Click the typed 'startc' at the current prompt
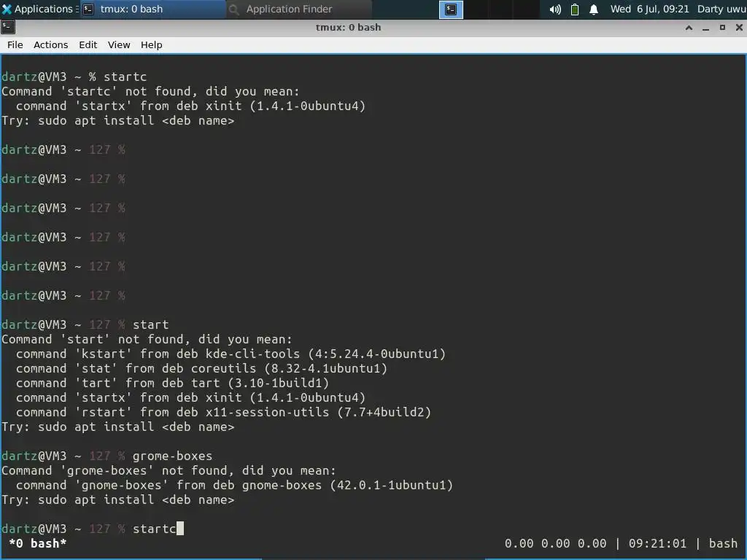Viewport: 747px width, 560px height. (155, 529)
